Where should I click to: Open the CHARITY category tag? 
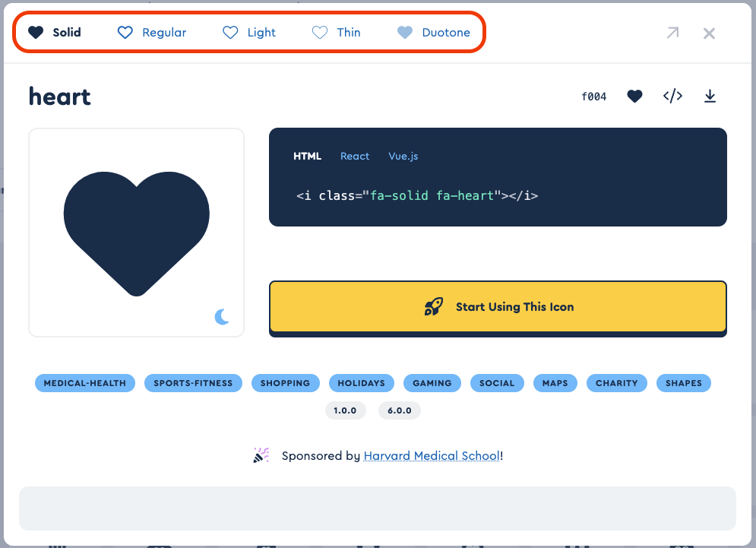coord(617,383)
